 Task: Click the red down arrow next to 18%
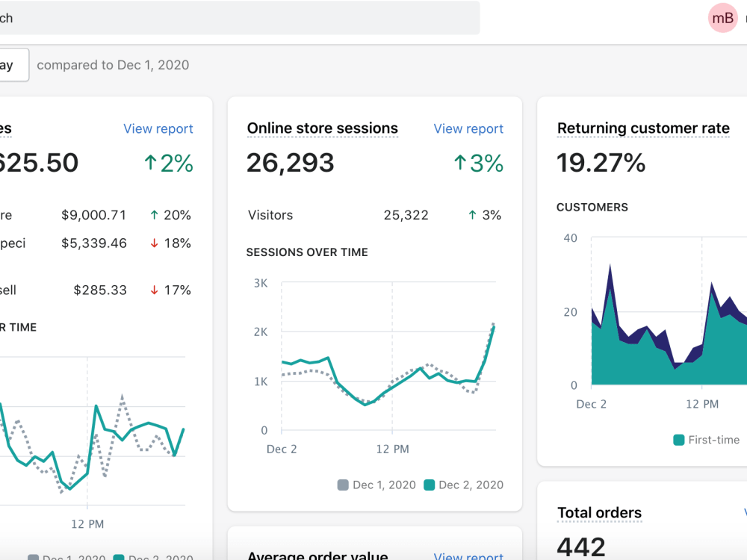154,243
